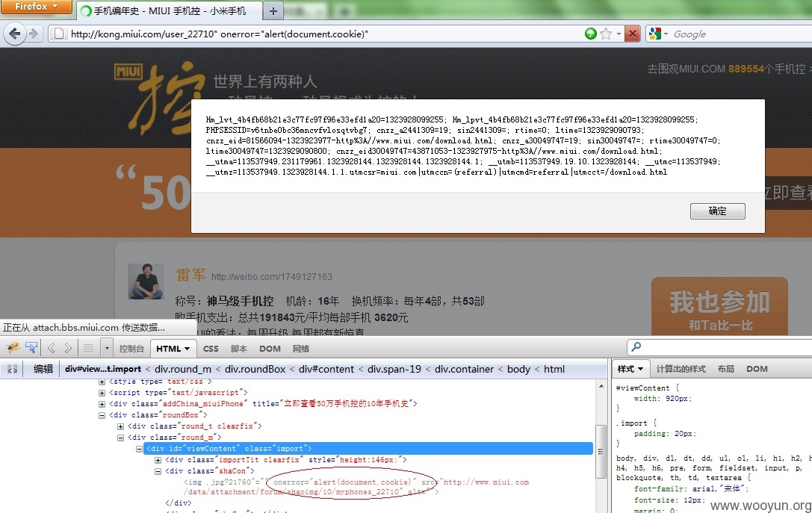Image resolution: width=812 pixels, height=513 pixels.
Task: Collapse the div class=roundBox node
Action: [x=102, y=415]
